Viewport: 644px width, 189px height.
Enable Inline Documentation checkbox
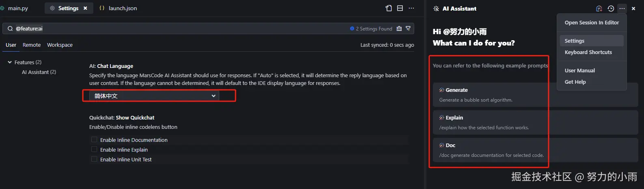coord(94,139)
